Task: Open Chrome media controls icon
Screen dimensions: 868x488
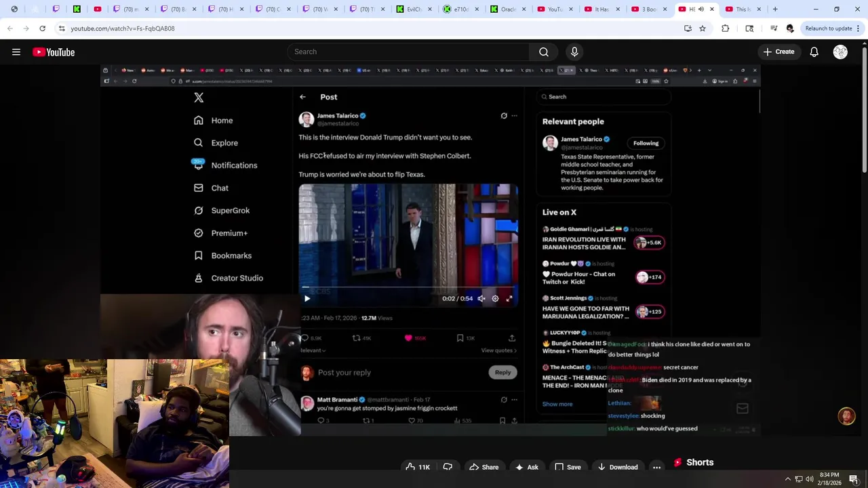Action: (x=774, y=28)
